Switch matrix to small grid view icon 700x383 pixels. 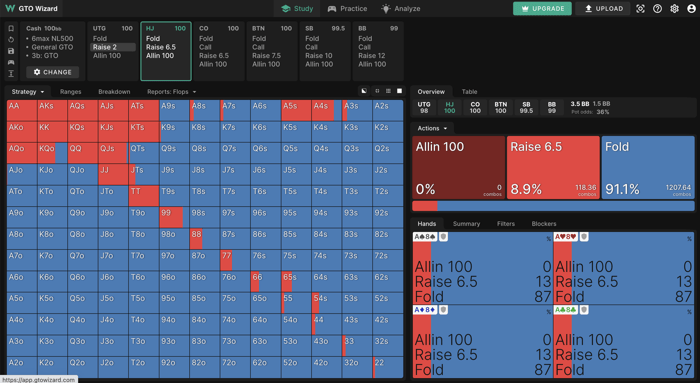[x=377, y=91]
